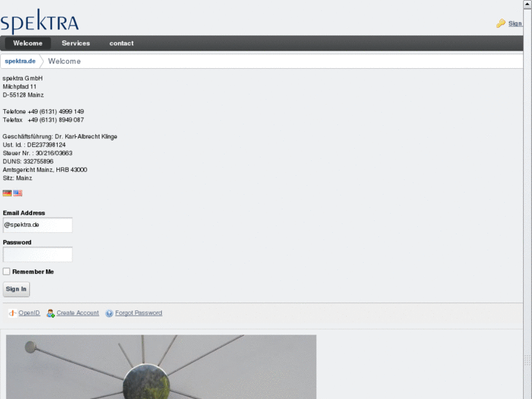The image size is (532, 399).
Task: Open the OpenID link
Action: (29, 313)
